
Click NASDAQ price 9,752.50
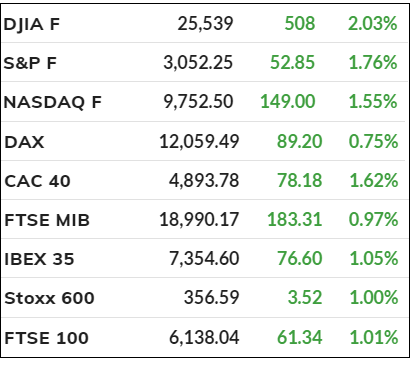[x=198, y=102]
